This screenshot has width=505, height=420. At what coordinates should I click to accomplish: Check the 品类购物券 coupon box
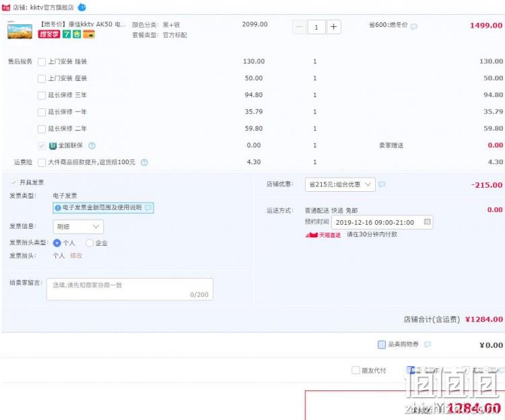pos(381,345)
